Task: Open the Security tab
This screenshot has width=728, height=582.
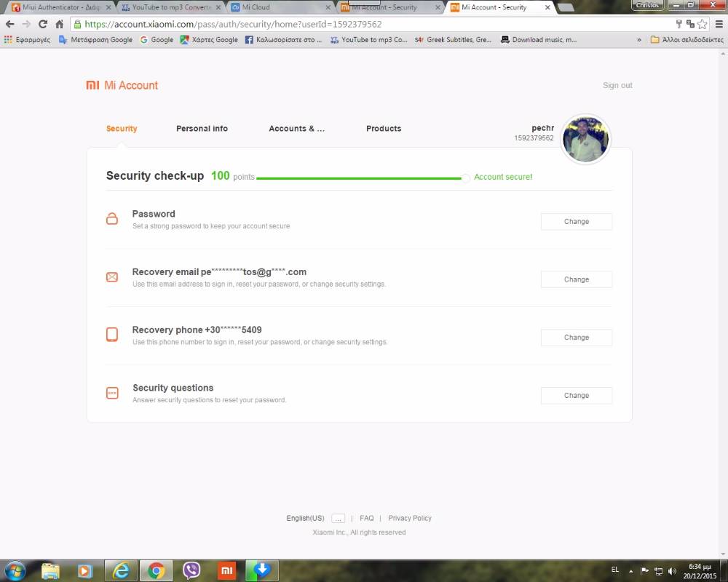Action: point(122,129)
